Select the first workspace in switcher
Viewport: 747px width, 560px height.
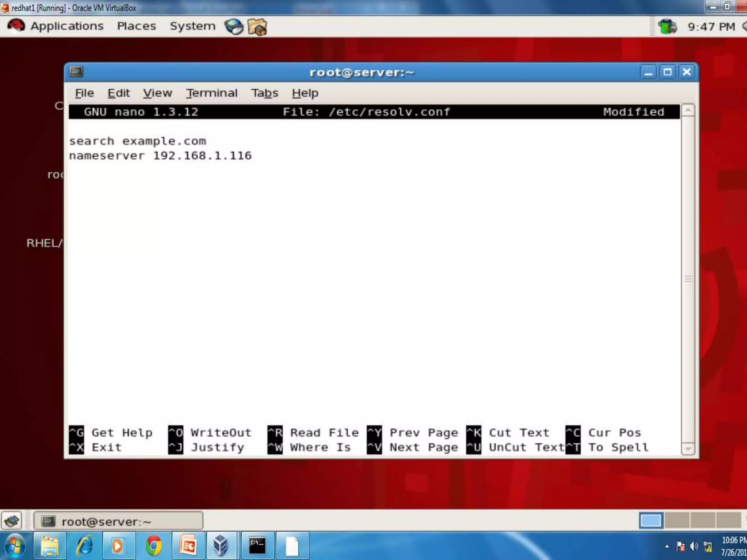click(651, 521)
